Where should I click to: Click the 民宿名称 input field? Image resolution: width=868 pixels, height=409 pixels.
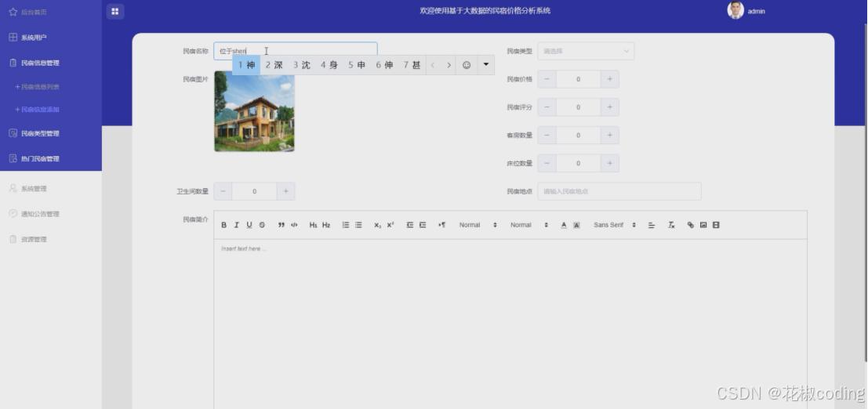tap(296, 51)
